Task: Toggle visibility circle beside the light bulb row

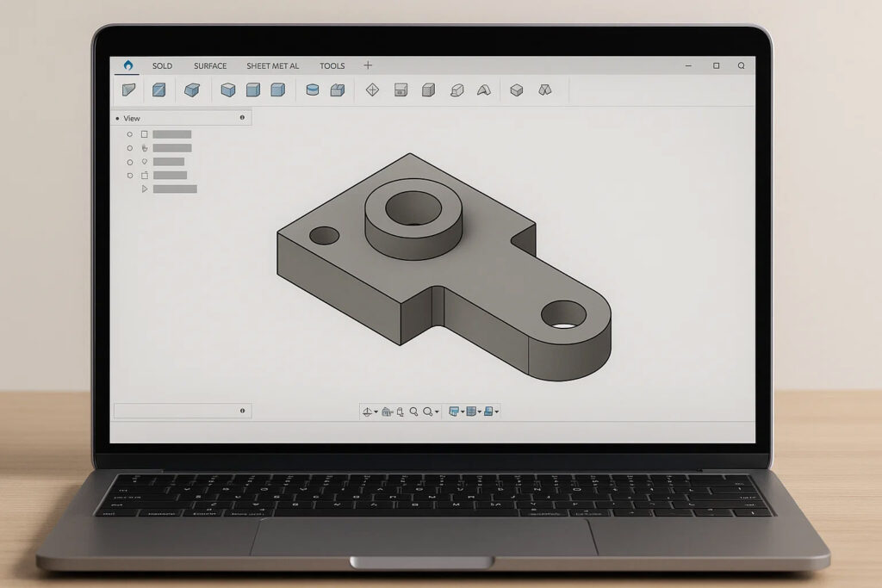Action: [130, 162]
